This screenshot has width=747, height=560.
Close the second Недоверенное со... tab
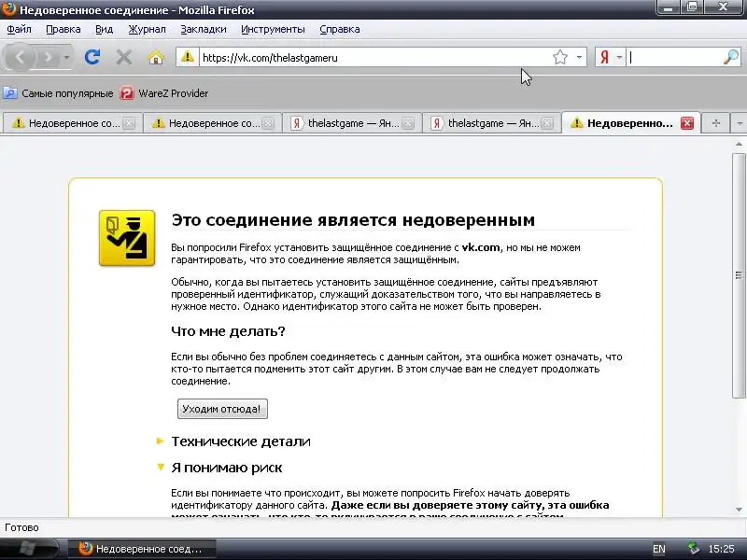(268, 123)
